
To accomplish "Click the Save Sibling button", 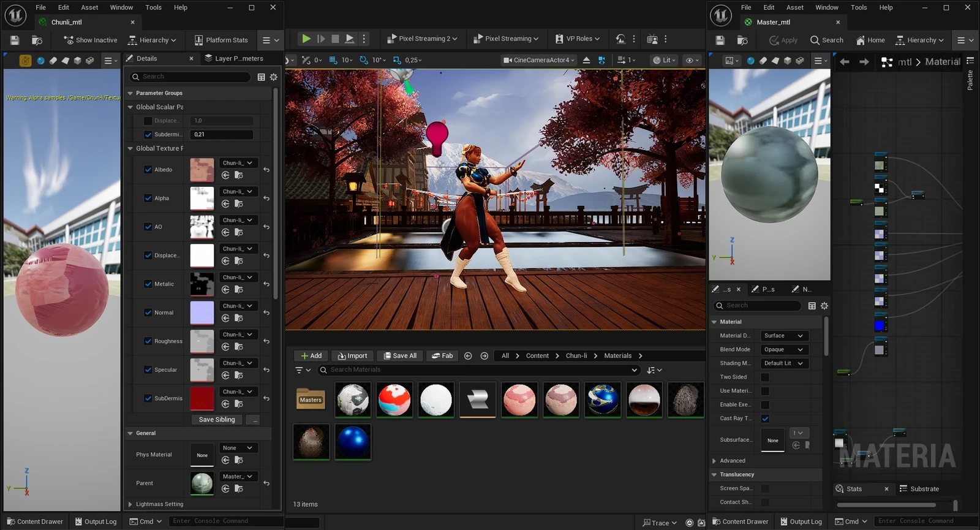I will pos(217,420).
